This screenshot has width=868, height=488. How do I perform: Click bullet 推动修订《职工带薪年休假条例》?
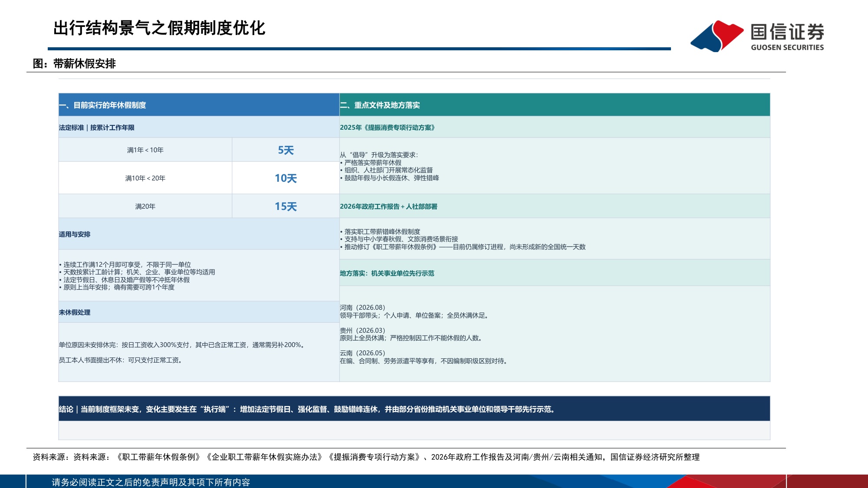tap(463, 247)
